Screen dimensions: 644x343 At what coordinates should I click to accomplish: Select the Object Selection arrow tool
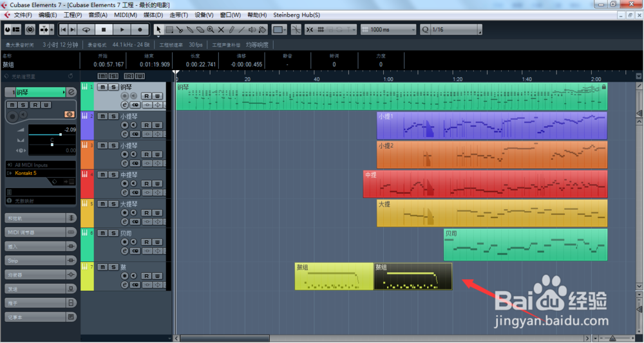(x=158, y=30)
